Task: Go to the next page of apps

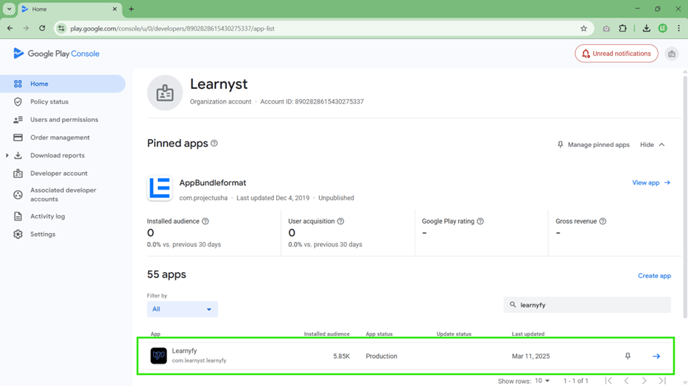Action: (x=644, y=381)
